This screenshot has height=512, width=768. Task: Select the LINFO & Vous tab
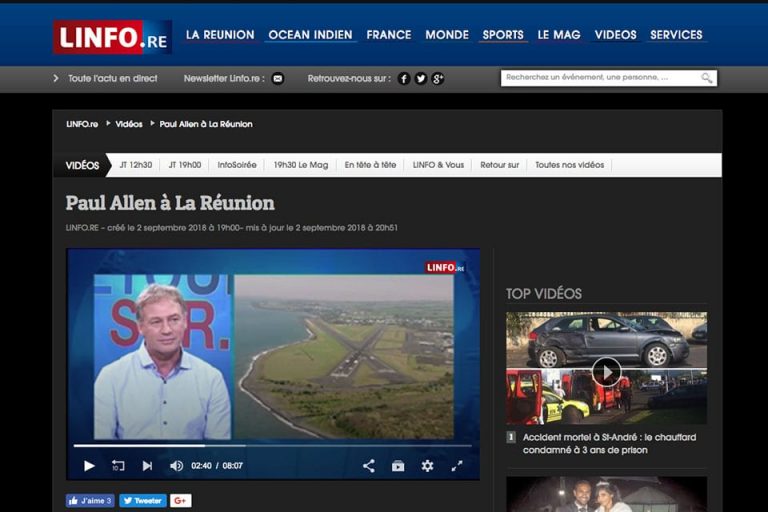point(438,165)
